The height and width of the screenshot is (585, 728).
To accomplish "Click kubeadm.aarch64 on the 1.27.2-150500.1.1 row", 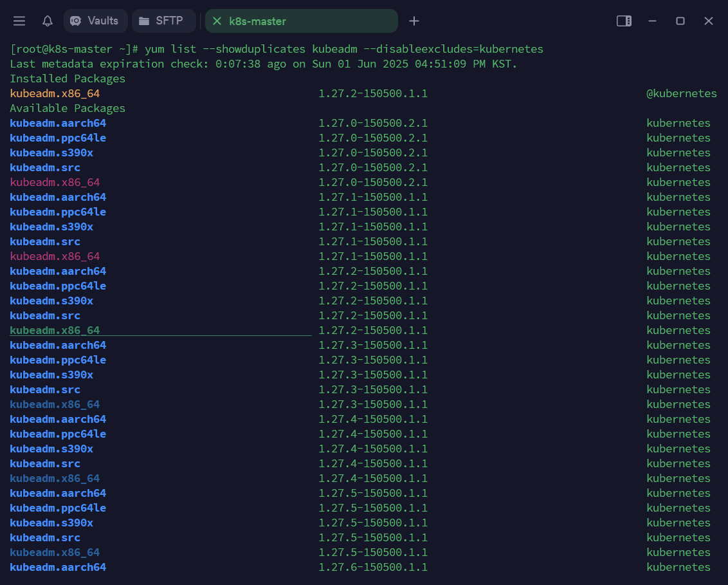I will coord(58,271).
